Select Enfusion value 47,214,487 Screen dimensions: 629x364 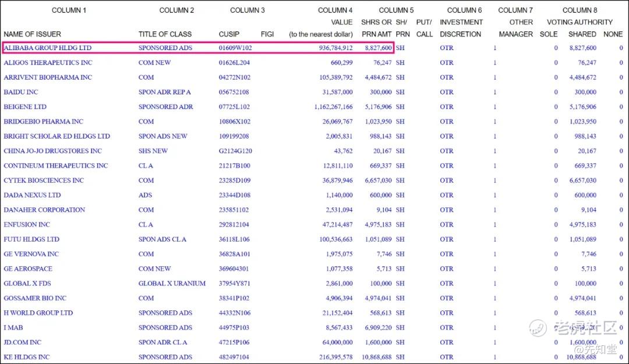coord(337,225)
